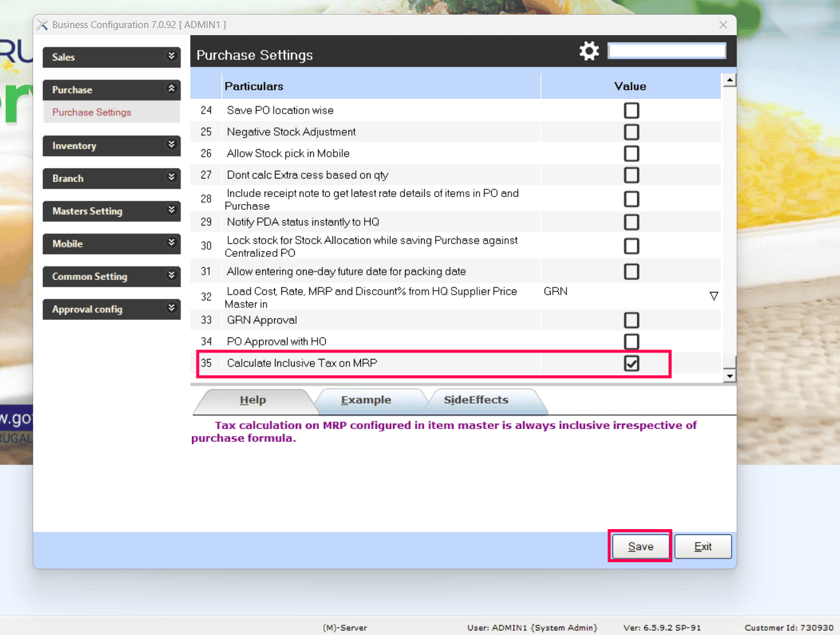The image size is (840, 635).
Task: Collapse the Purchase section
Action: (x=112, y=90)
